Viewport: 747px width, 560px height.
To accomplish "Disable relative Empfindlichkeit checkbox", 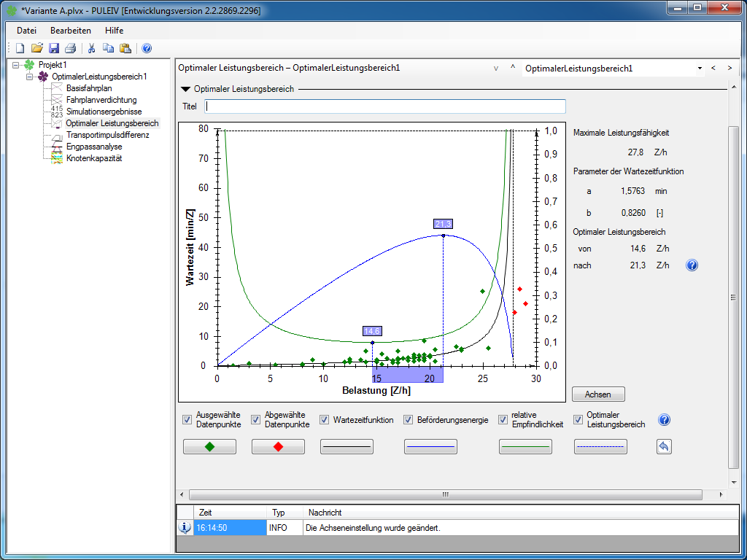I will (x=503, y=420).
